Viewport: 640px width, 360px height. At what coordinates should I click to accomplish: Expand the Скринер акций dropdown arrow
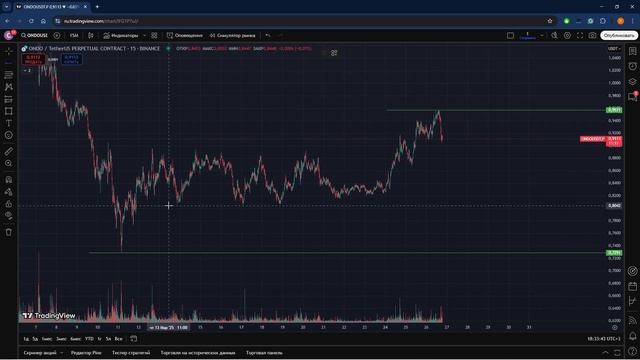pyautogui.click(x=62, y=353)
